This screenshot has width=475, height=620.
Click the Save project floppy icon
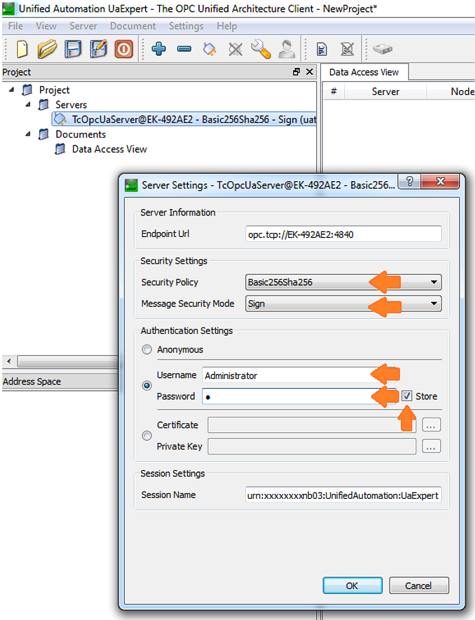tap(73, 49)
